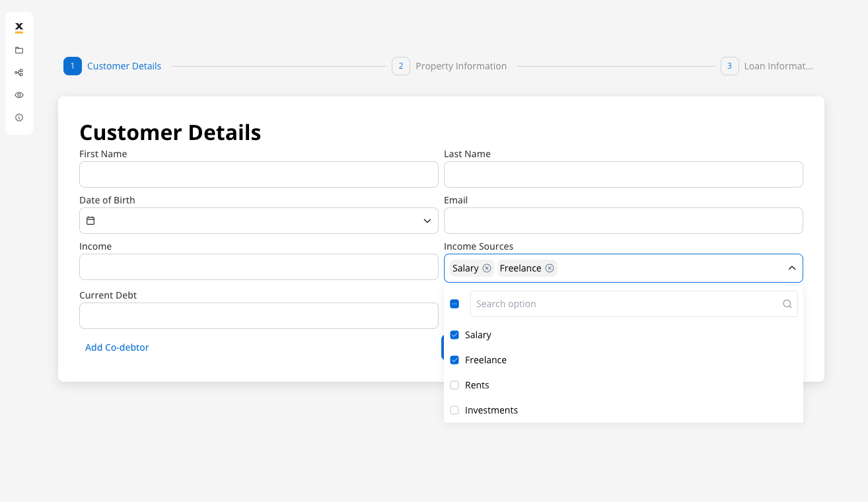Uncheck the Salary option
The height and width of the screenshot is (502, 868).
pos(454,335)
